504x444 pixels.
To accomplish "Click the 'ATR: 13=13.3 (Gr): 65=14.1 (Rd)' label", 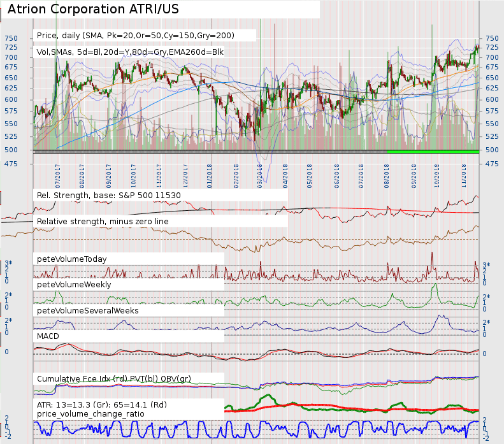I will 102,405.
